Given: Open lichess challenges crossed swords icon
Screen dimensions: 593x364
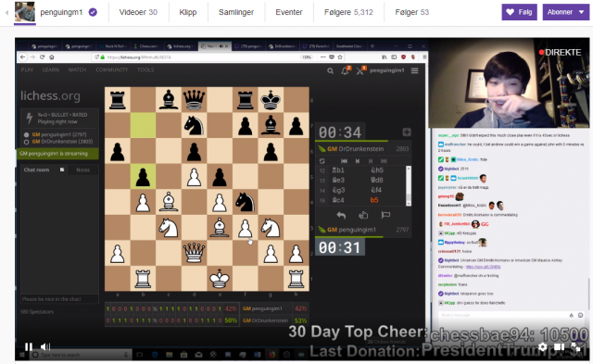Looking at the screenshot, I should pos(360,70).
